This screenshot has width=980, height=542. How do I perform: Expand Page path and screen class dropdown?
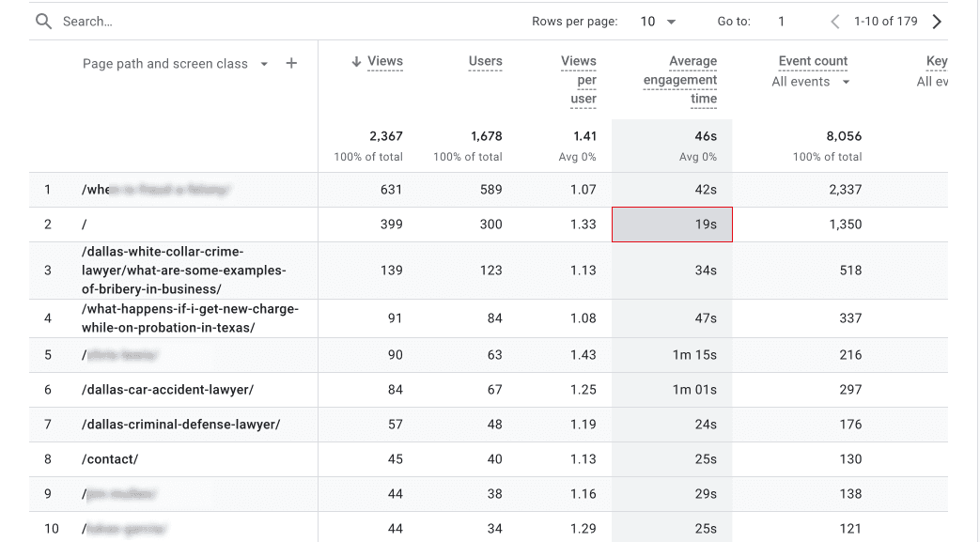(x=264, y=64)
